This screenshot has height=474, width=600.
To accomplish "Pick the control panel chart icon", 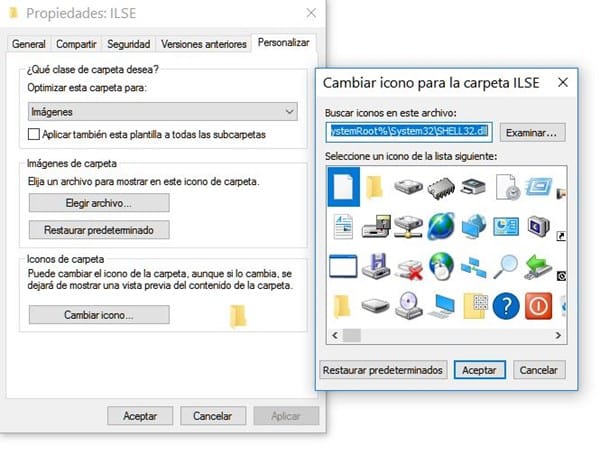I will (506, 226).
